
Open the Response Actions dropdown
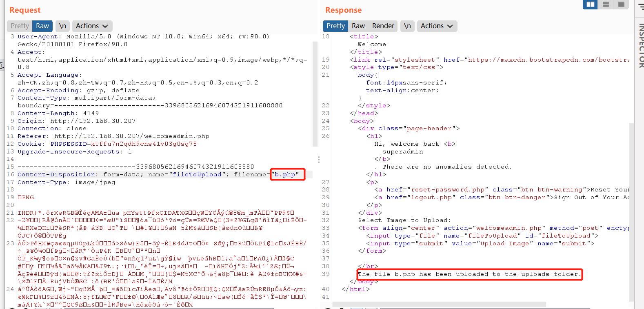point(437,26)
